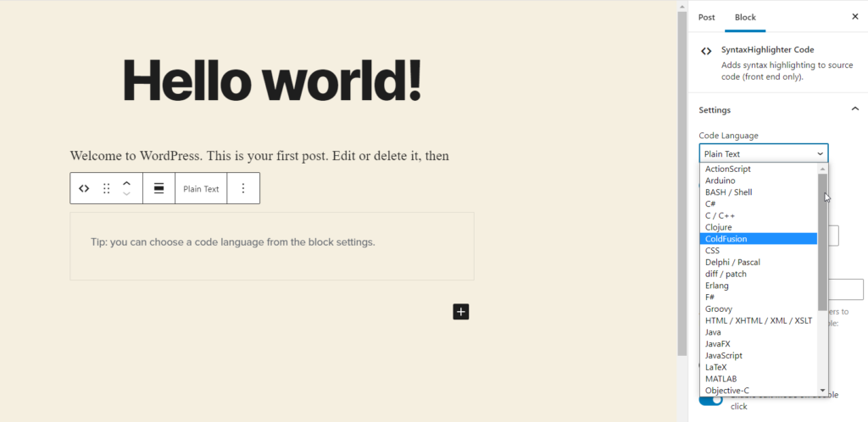Move block down with the down arrow

click(126, 194)
